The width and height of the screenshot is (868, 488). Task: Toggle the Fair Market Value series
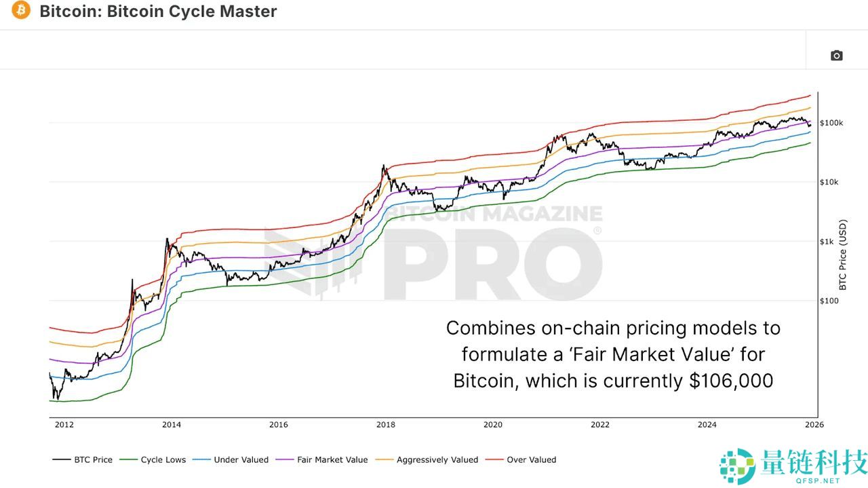click(x=332, y=459)
